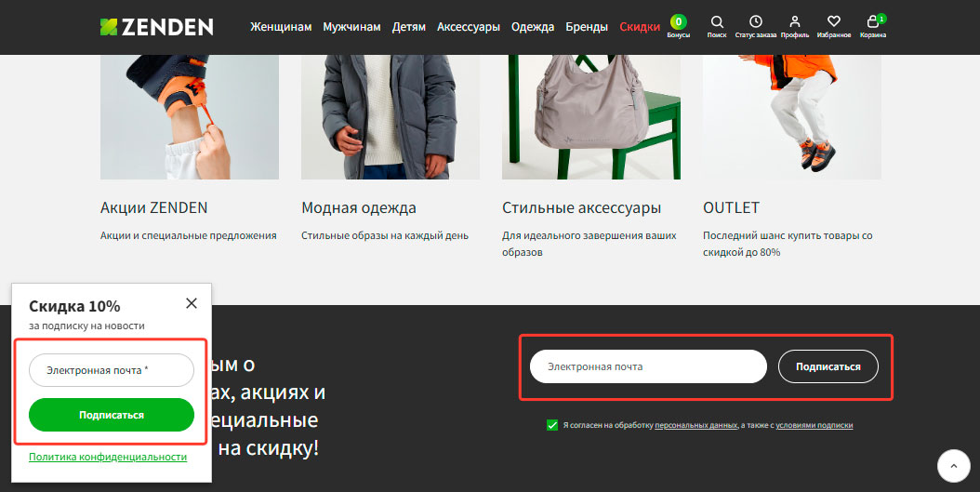This screenshot has height=492, width=980.
Task: Open the red Скидки menu
Action: click(640, 27)
